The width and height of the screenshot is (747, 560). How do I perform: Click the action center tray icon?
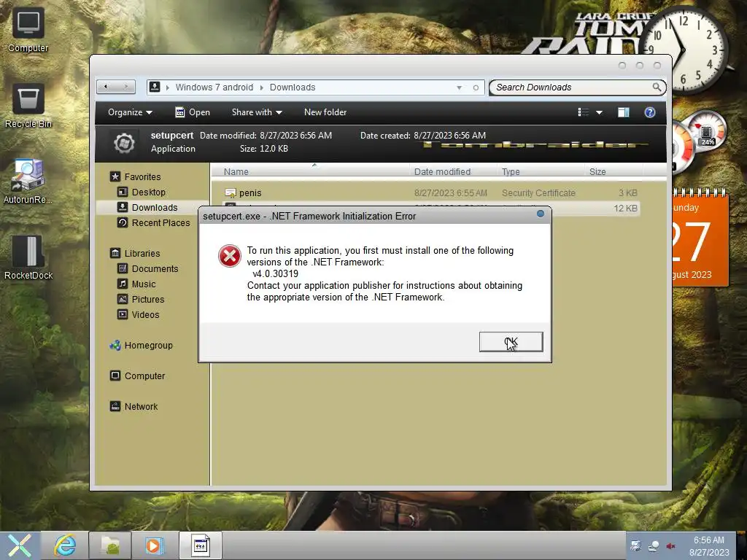click(x=635, y=546)
